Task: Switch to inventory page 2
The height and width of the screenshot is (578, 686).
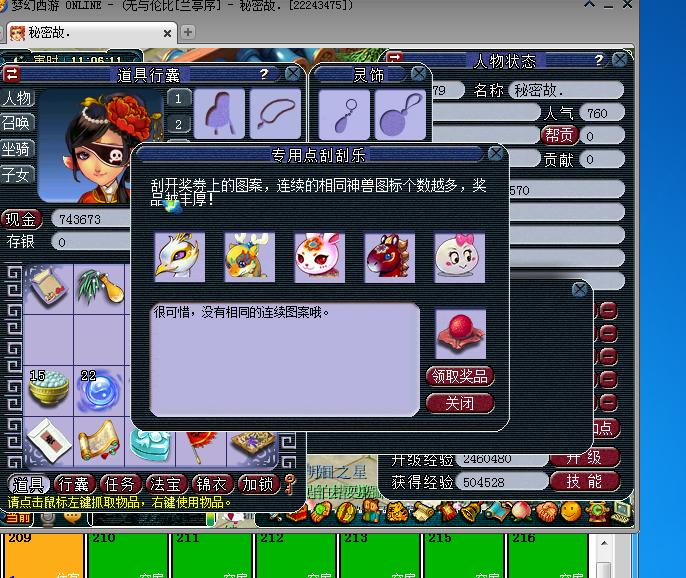Action: point(178,124)
